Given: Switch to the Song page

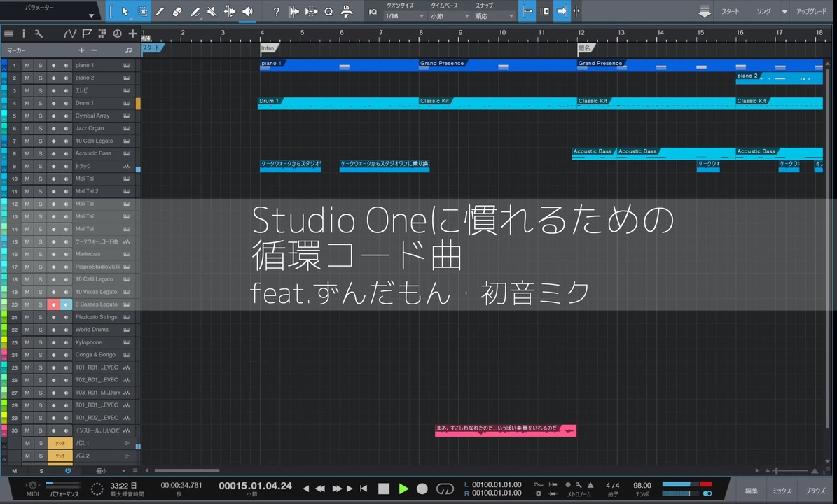Looking at the screenshot, I should pos(764,11).
